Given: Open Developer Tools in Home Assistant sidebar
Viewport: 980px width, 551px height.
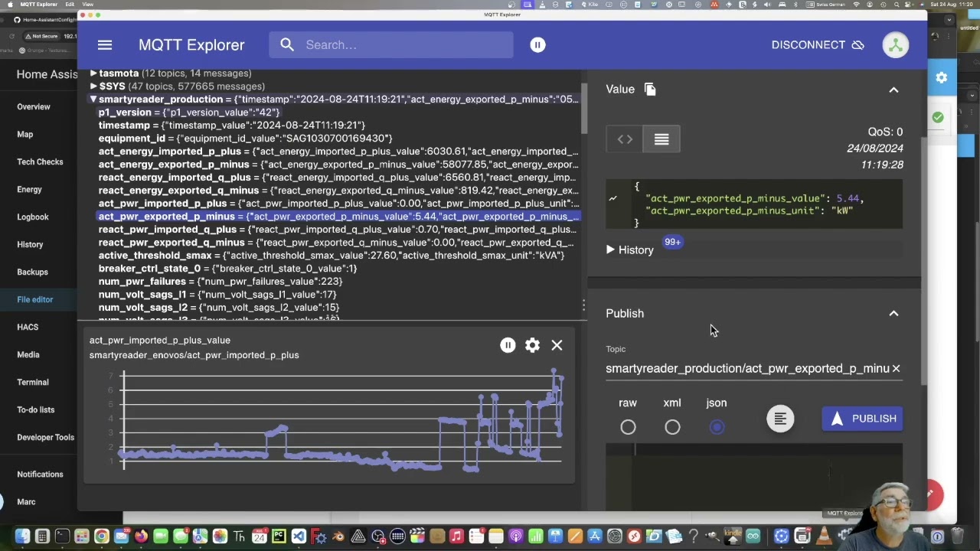Looking at the screenshot, I should pos(45,438).
